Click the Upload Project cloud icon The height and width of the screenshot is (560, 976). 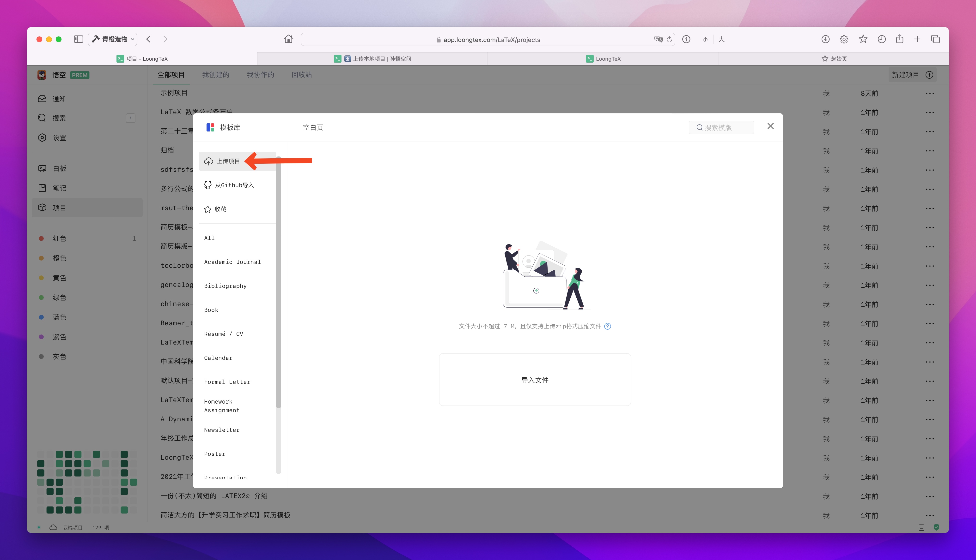(x=209, y=161)
